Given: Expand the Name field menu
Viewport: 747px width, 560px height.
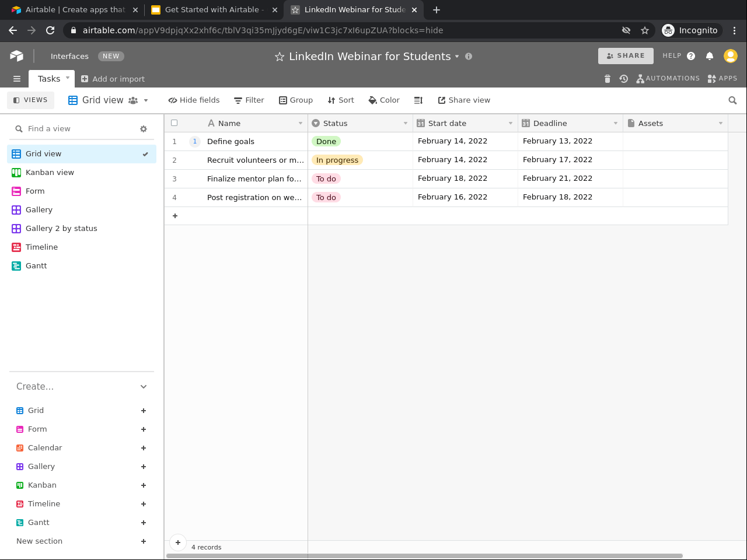Looking at the screenshot, I should point(301,124).
